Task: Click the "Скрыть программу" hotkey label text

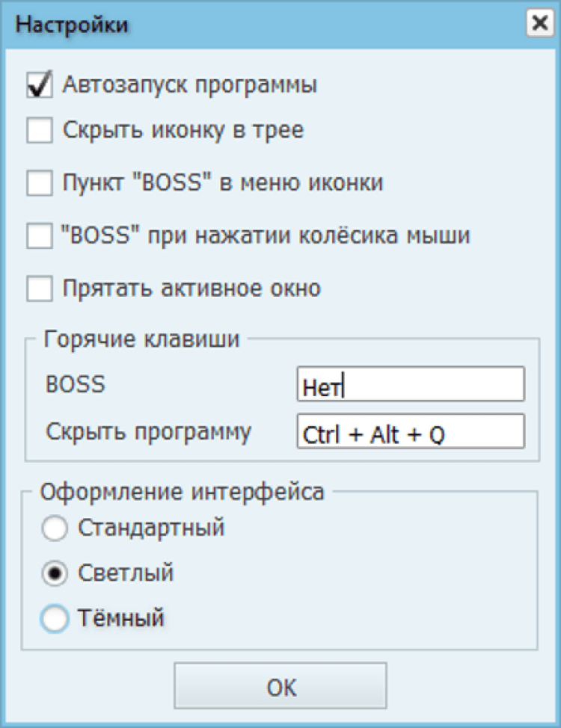Action: pos(148,432)
